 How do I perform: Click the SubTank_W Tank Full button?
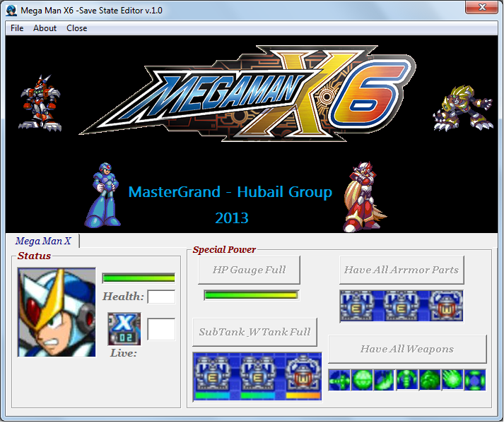(x=254, y=332)
